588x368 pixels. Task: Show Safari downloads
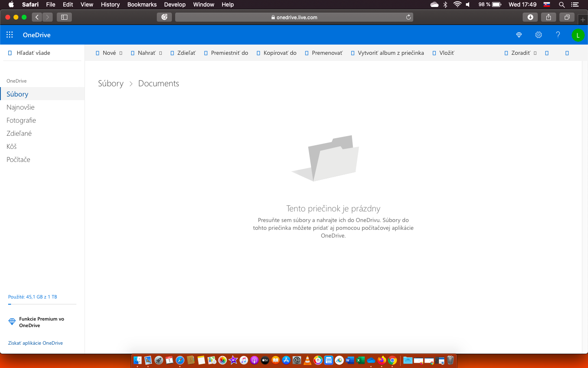click(x=530, y=17)
